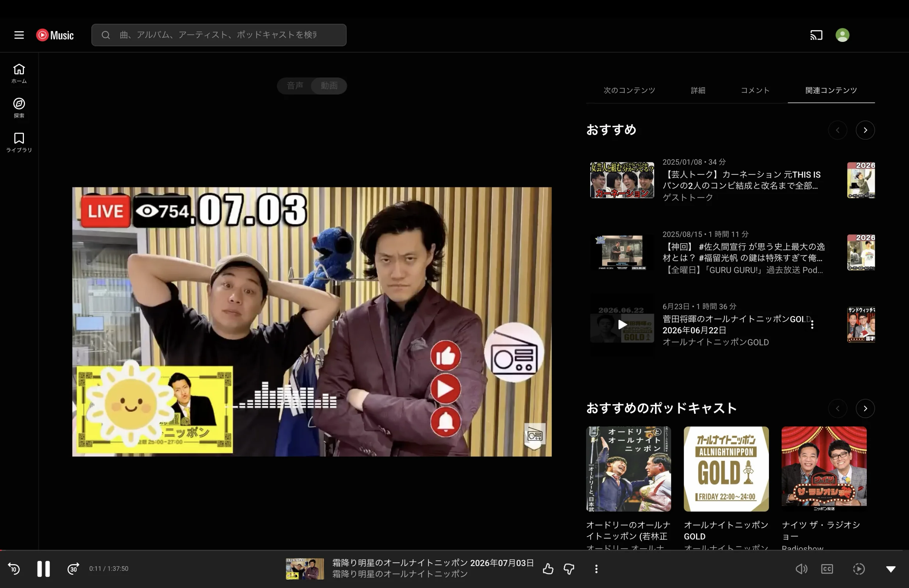Open the オールナイトニッポンGOLD link under 菅田将暉 episode
The height and width of the screenshot is (588, 909).
click(x=715, y=342)
